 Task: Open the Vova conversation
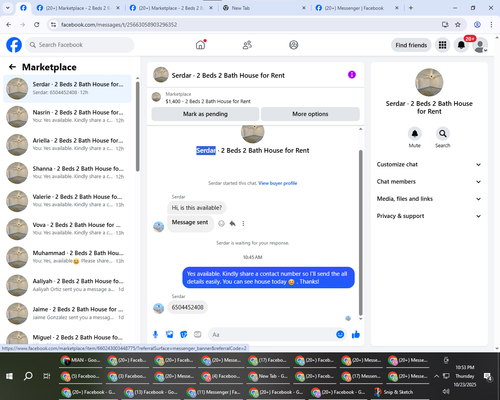point(67,229)
